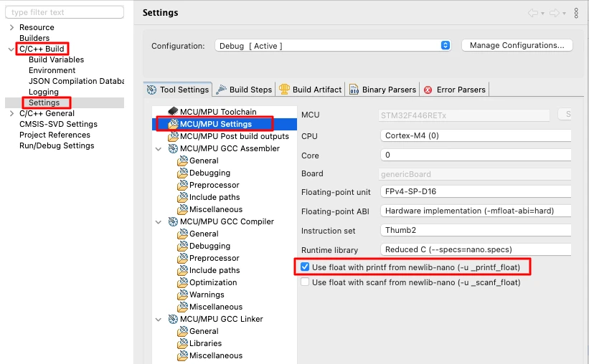
Task: Select Builders in the left tree
Action: tap(34, 38)
